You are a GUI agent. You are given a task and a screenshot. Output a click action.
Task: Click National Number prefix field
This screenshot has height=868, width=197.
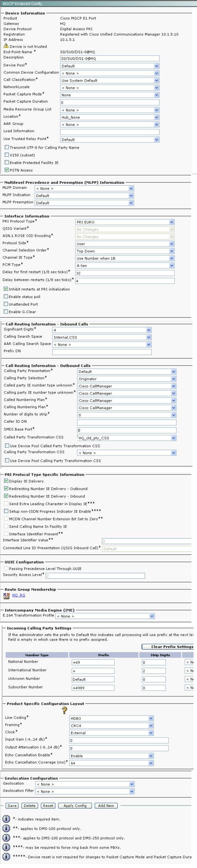pos(93,662)
